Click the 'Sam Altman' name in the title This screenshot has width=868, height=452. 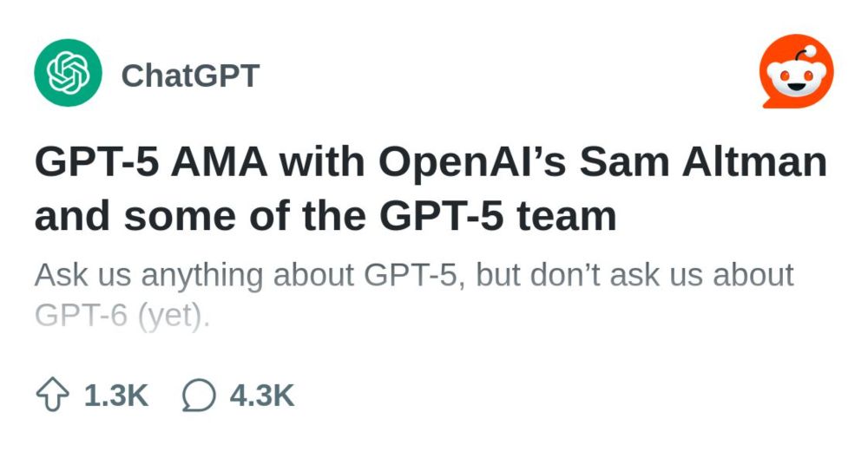tap(703, 162)
